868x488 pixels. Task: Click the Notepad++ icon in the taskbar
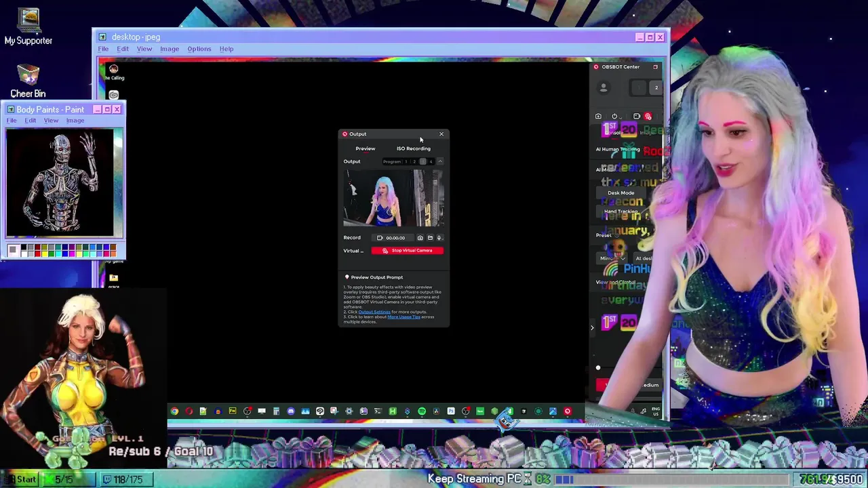click(x=203, y=411)
